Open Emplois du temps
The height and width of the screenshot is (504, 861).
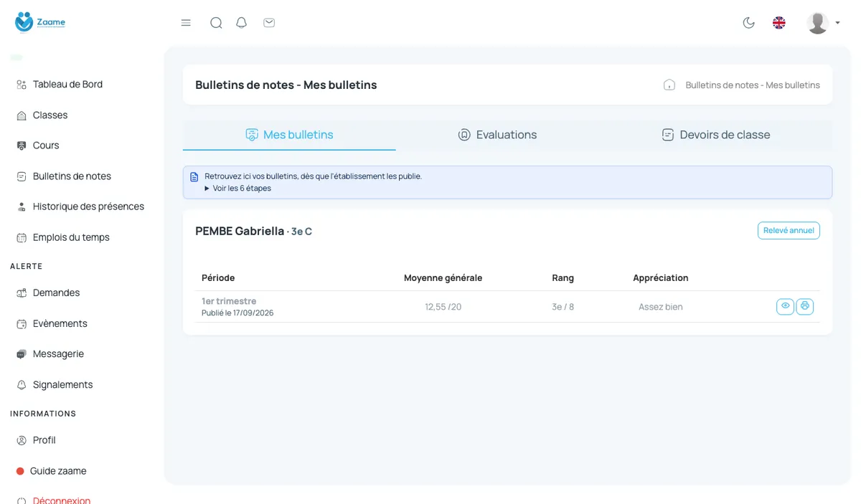click(x=71, y=237)
